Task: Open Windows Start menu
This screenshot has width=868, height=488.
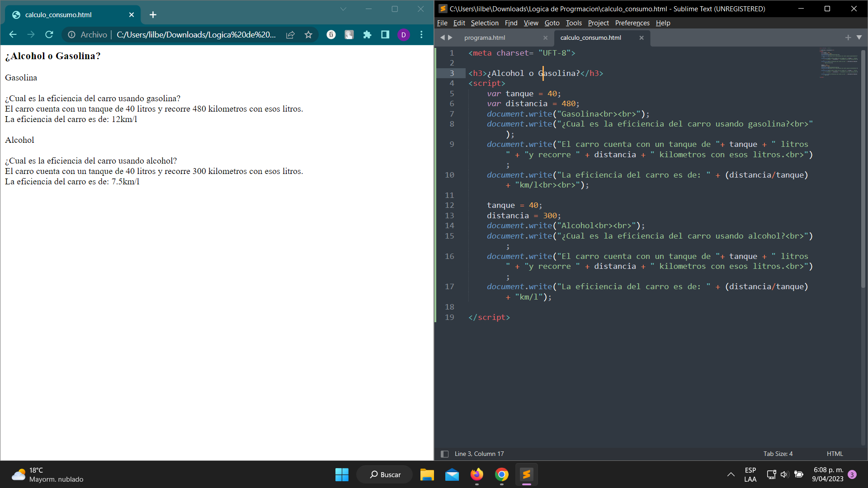Action: (x=342, y=474)
